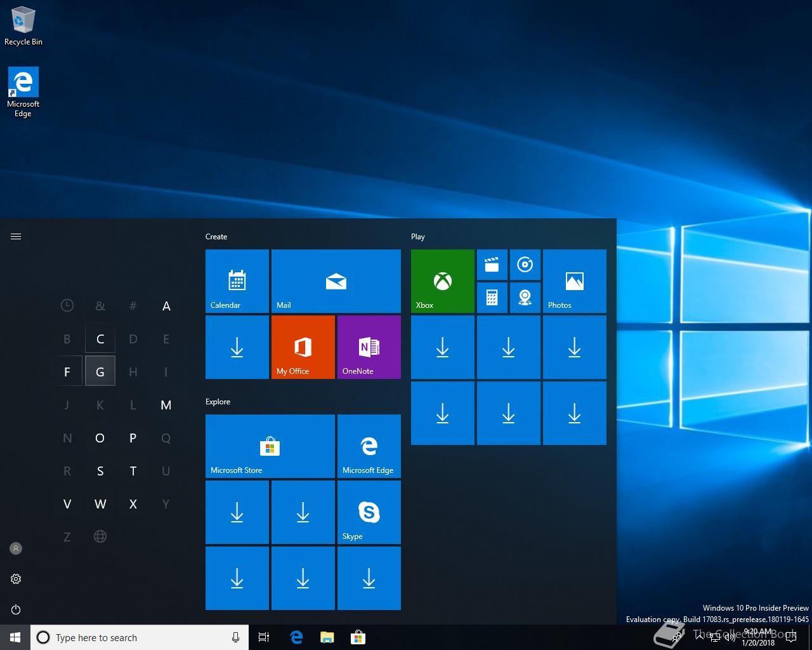Viewport: 812px width, 650px height.
Task: Select the Microsoft Edge desktop shortcut
Action: [x=23, y=93]
